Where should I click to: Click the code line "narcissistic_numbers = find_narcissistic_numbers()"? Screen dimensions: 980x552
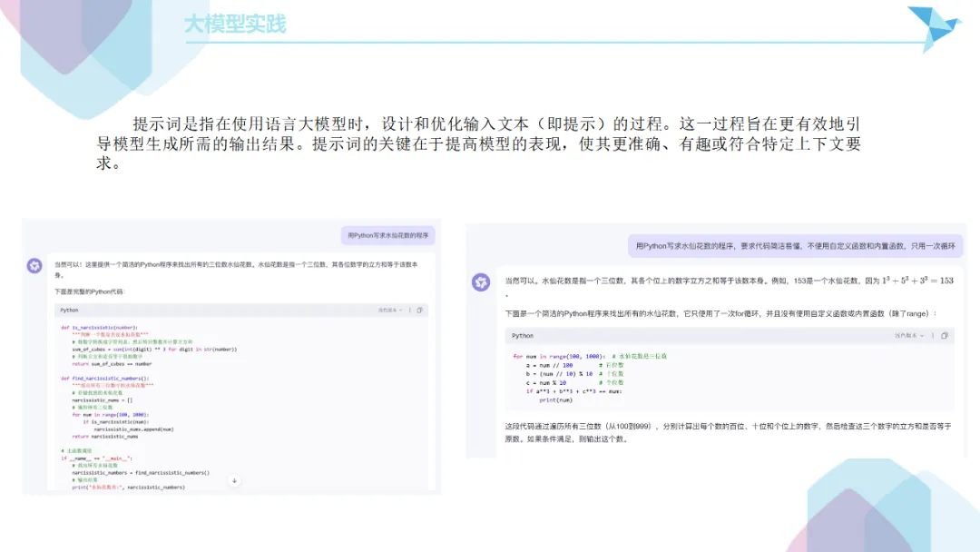pyautogui.click(x=141, y=473)
